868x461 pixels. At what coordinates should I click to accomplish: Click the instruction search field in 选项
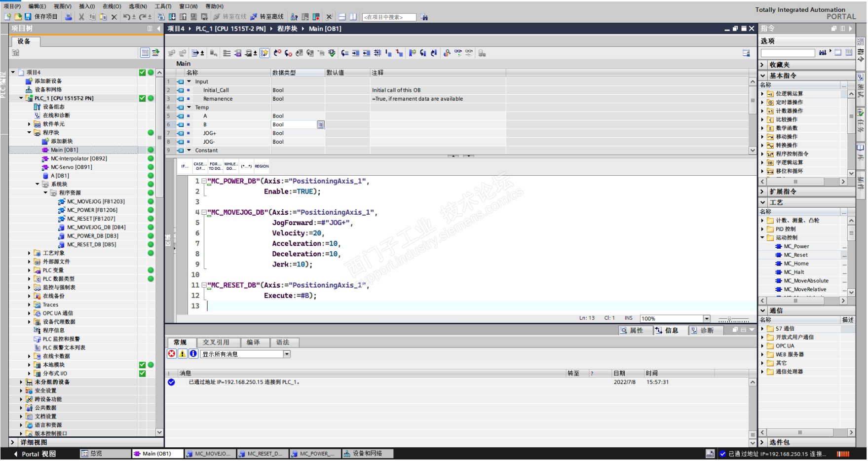[788, 53]
